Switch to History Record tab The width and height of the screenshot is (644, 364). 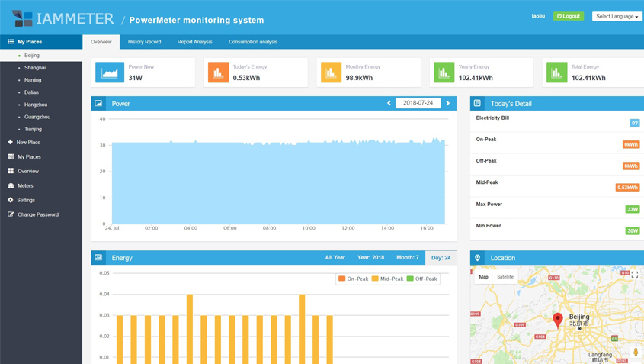[144, 42]
